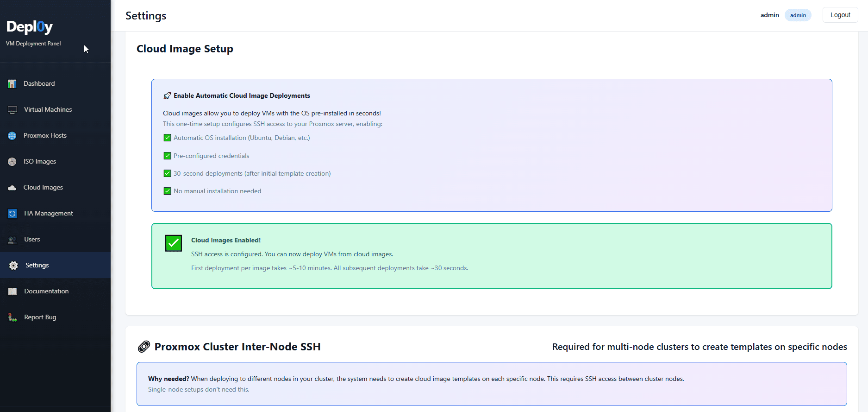This screenshot has height=412, width=868.
Task: Click the Users people icon
Action: pos(12,240)
